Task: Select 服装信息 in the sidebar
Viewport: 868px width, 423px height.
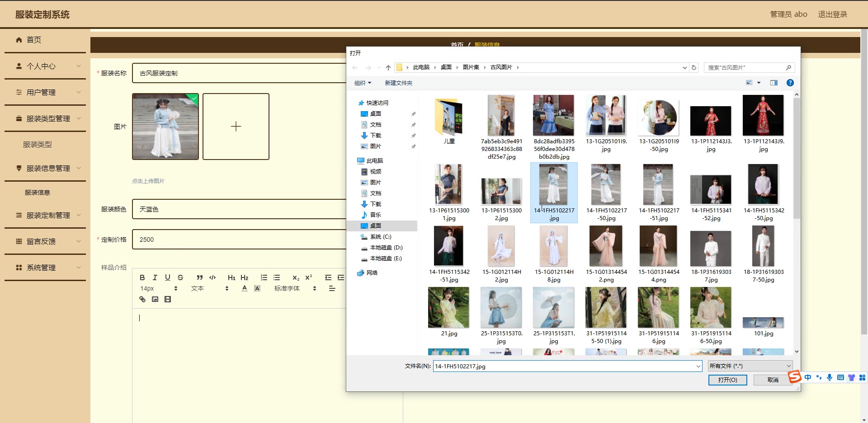Action: click(38, 193)
